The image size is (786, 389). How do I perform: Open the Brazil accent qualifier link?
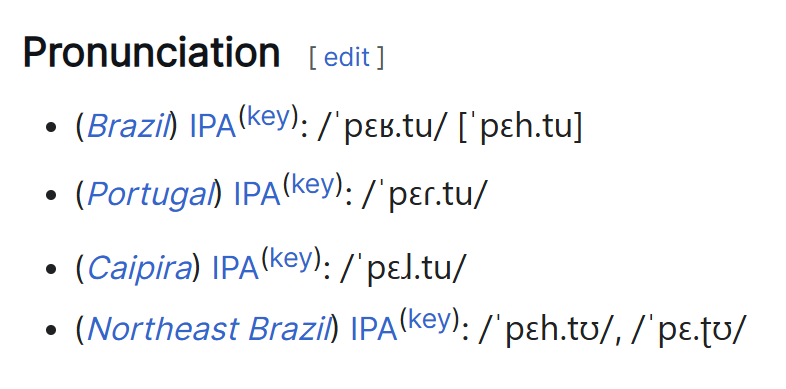click(128, 127)
